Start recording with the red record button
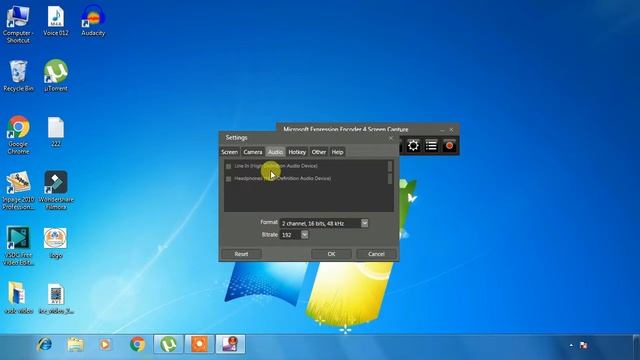640x360 pixels. (449, 146)
